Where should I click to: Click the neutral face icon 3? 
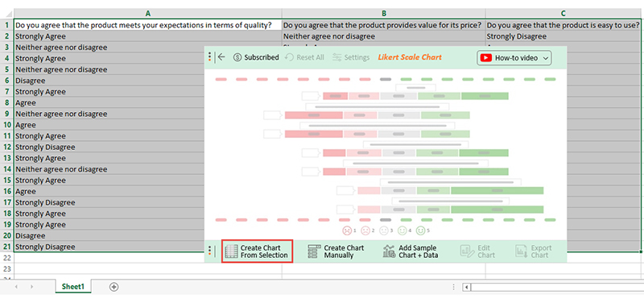point(384,230)
